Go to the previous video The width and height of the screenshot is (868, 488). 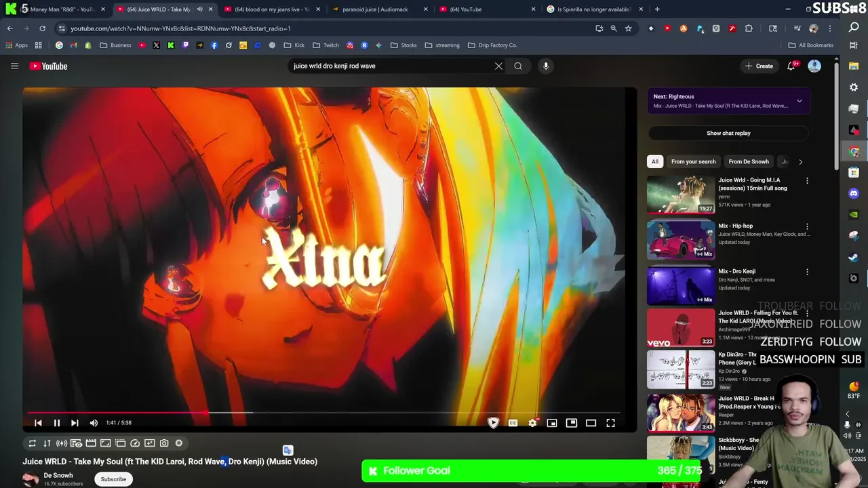coord(38,423)
